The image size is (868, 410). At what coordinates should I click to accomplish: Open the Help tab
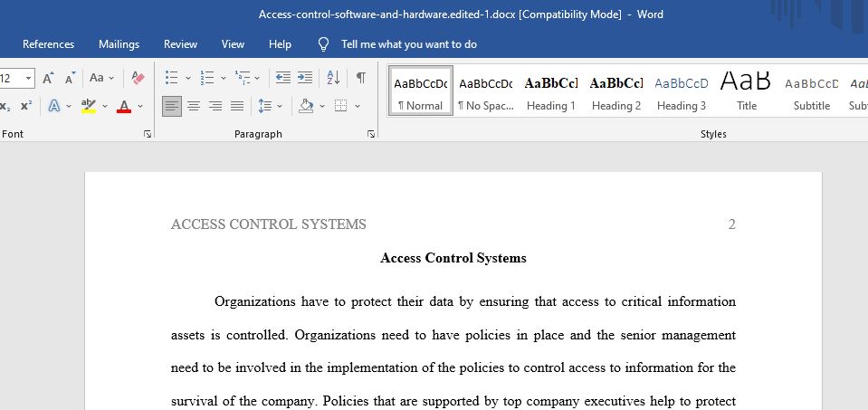click(280, 44)
